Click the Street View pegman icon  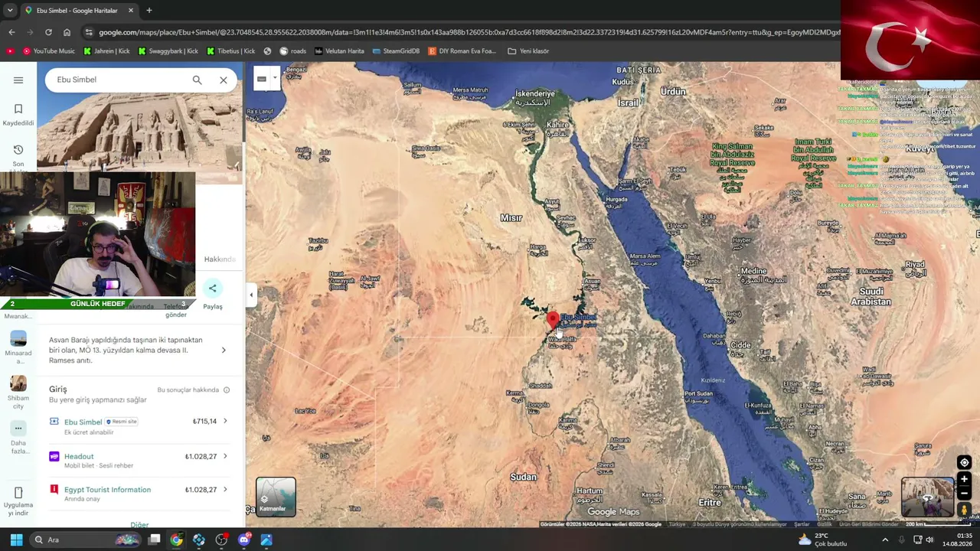[x=964, y=509]
